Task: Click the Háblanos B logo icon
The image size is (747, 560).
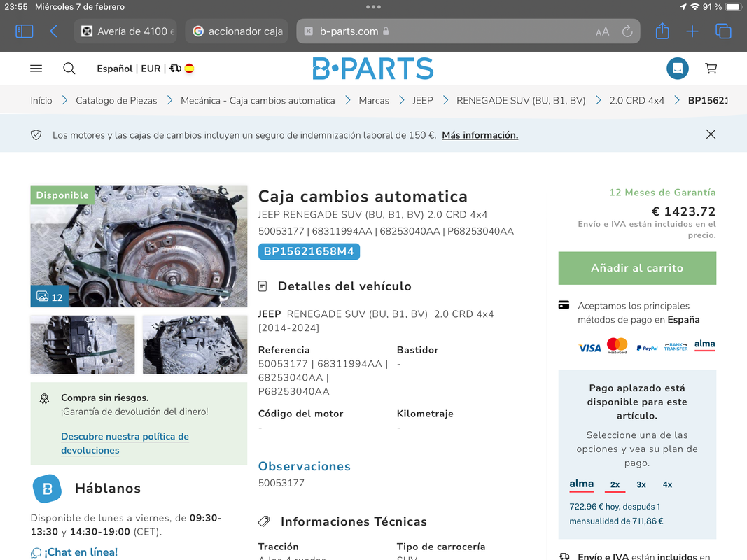Action: (47, 489)
